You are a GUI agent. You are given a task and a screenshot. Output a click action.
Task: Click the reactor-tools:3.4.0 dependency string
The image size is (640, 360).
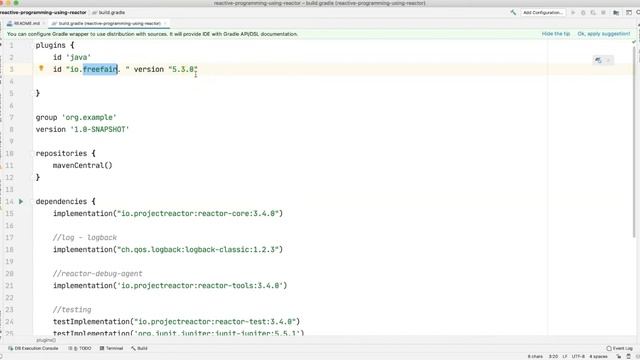point(200,285)
